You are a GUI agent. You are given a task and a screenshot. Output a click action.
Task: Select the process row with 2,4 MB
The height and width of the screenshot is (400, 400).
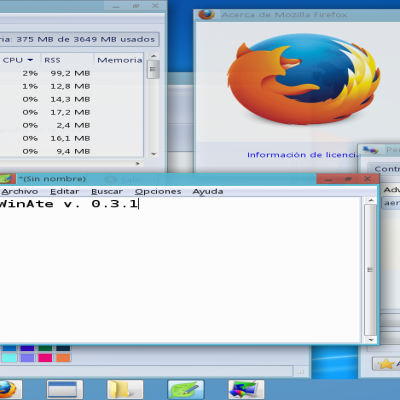(x=72, y=125)
